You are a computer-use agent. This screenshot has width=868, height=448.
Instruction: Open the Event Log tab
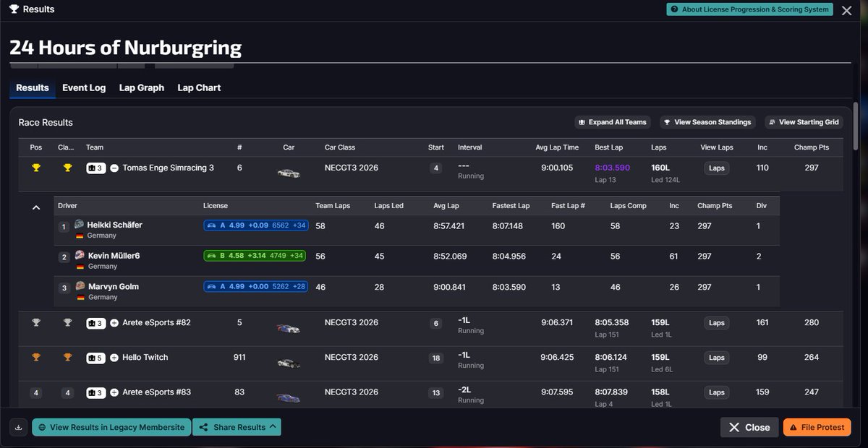[x=84, y=87]
